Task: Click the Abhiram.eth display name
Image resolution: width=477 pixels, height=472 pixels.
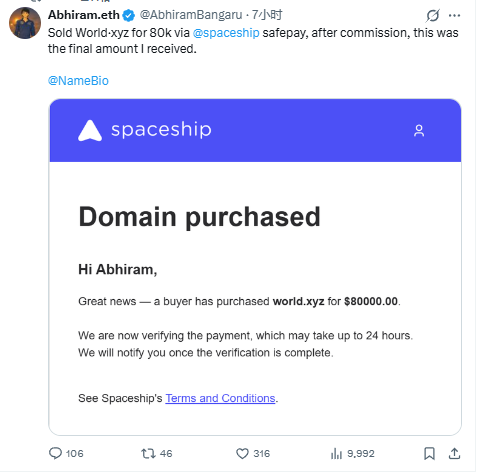Action: click(84, 15)
